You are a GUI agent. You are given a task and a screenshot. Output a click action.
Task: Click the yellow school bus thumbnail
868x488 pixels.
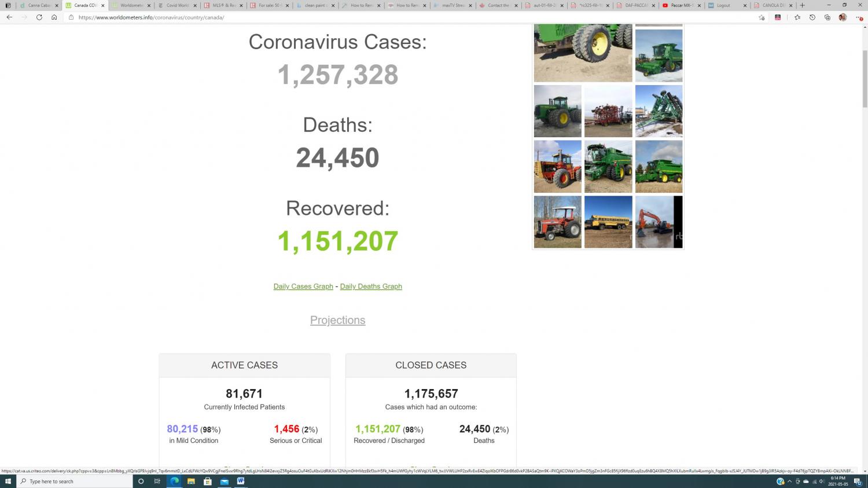tap(608, 222)
